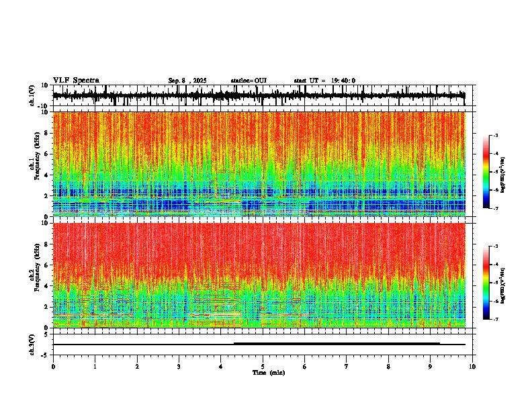The width and height of the screenshot is (532, 411).
Task: Click the "station=OUI" header label
Action: [x=249, y=81]
